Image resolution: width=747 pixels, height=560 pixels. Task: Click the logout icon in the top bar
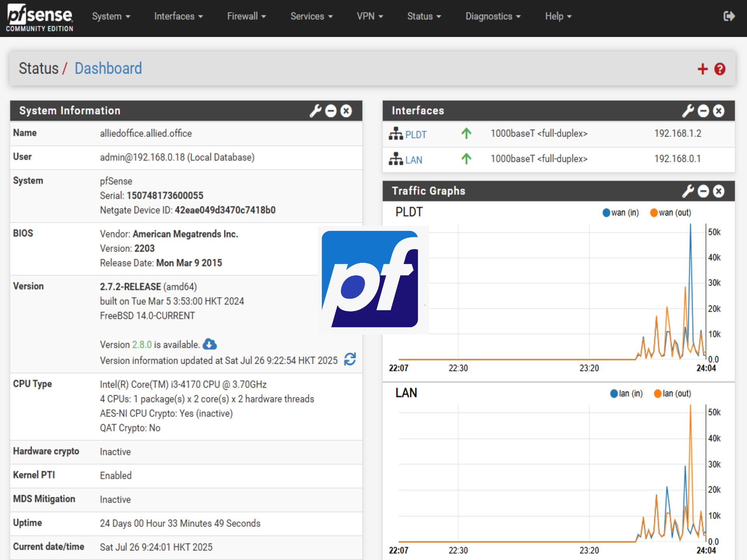[729, 16]
